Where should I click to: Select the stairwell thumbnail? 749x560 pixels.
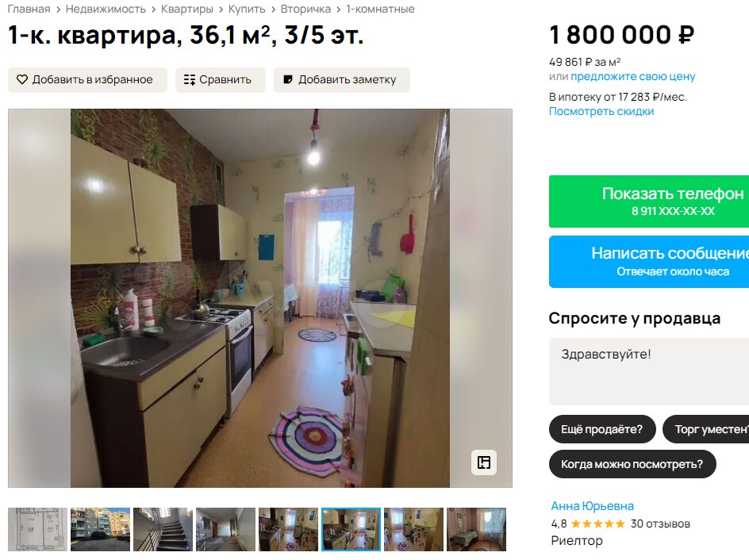163,529
